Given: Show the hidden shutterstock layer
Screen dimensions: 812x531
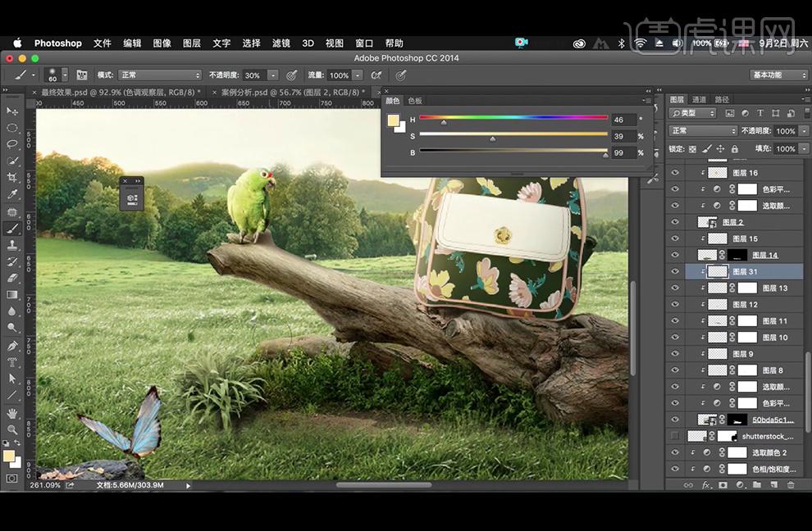Looking at the screenshot, I should point(675,436).
